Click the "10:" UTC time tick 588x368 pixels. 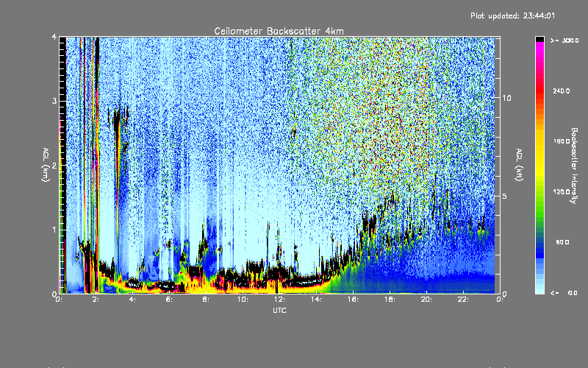pyautogui.click(x=243, y=300)
